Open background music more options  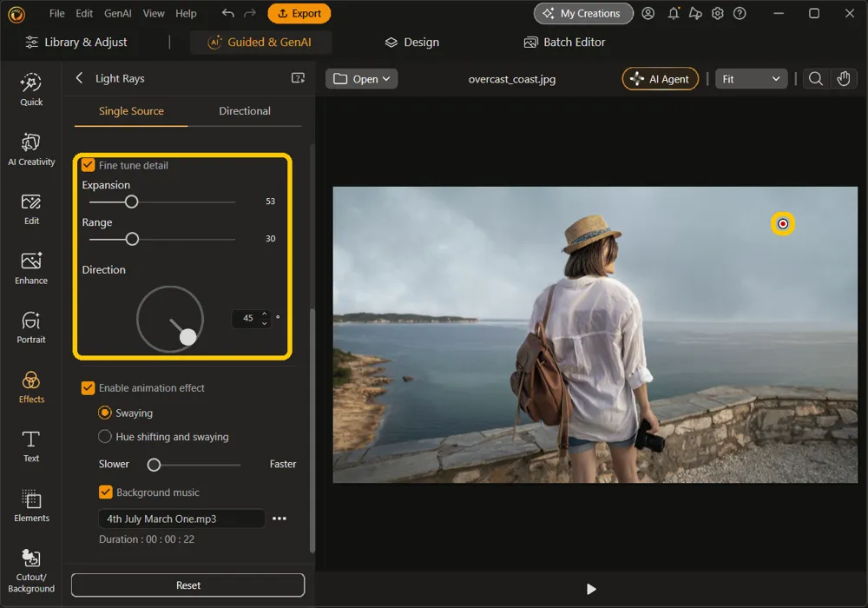tap(279, 519)
